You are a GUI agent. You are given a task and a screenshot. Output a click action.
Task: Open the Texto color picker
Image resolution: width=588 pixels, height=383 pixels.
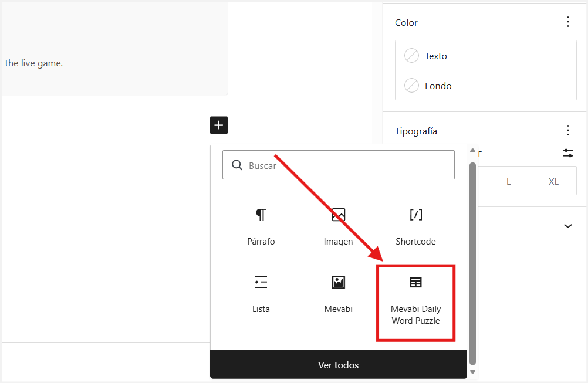click(486, 56)
